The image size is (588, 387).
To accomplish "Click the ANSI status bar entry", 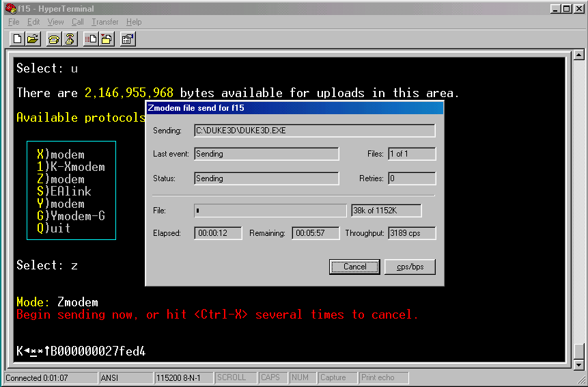I will (126, 377).
